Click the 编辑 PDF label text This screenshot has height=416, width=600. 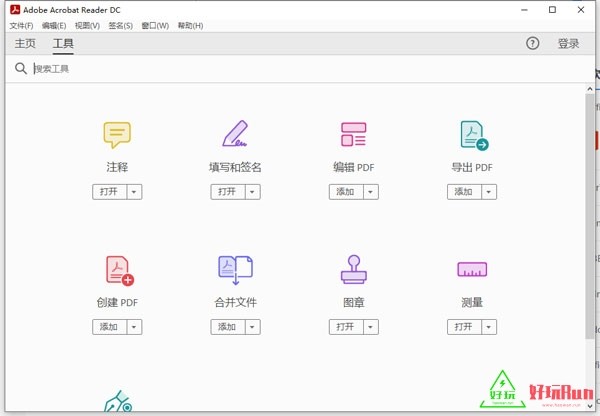pos(354,167)
